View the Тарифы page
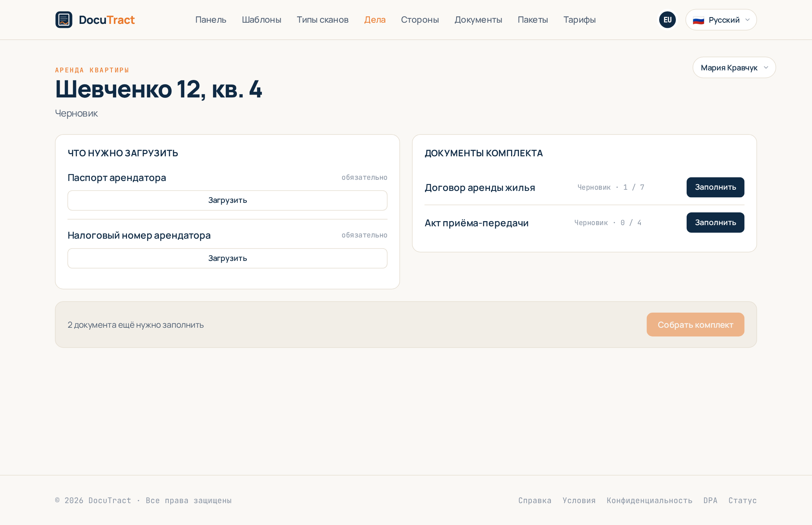This screenshot has width=812, height=525. coord(579,19)
